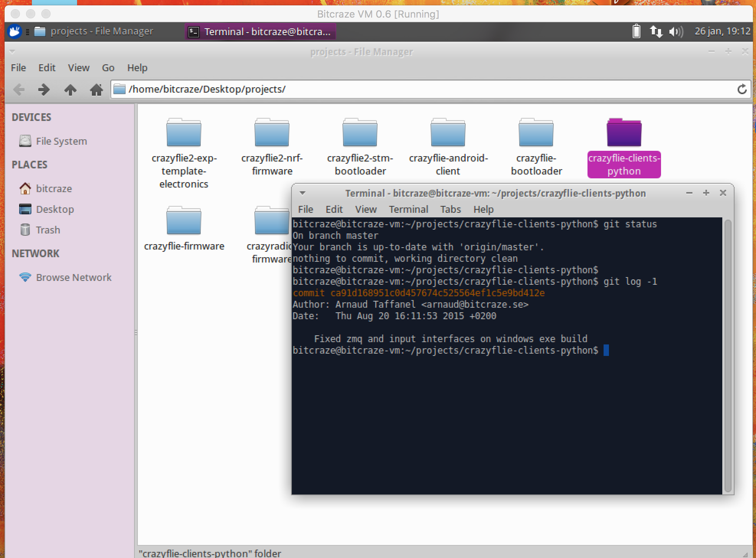Open File Manager window menu arrow

pyautogui.click(x=12, y=51)
